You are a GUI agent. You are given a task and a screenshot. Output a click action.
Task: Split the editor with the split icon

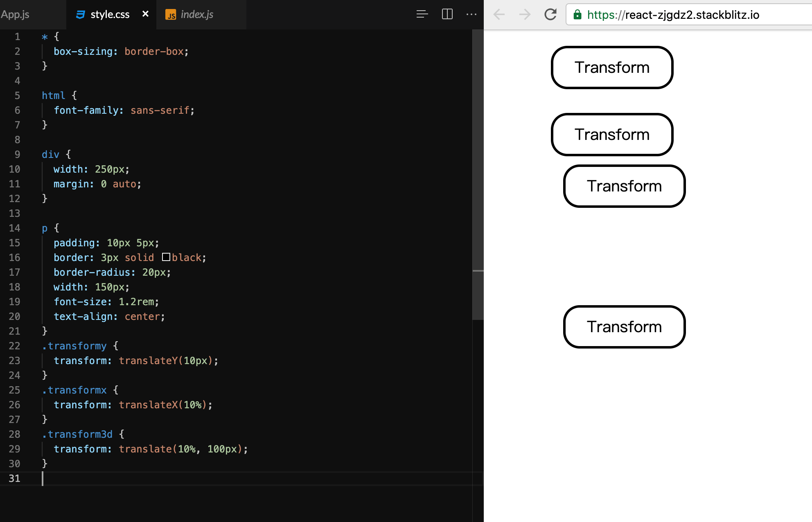(447, 14)
